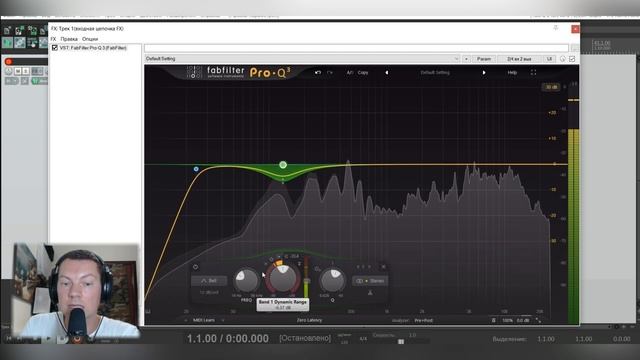Click the REAPER playback rate slider

[x=401, y=341]
